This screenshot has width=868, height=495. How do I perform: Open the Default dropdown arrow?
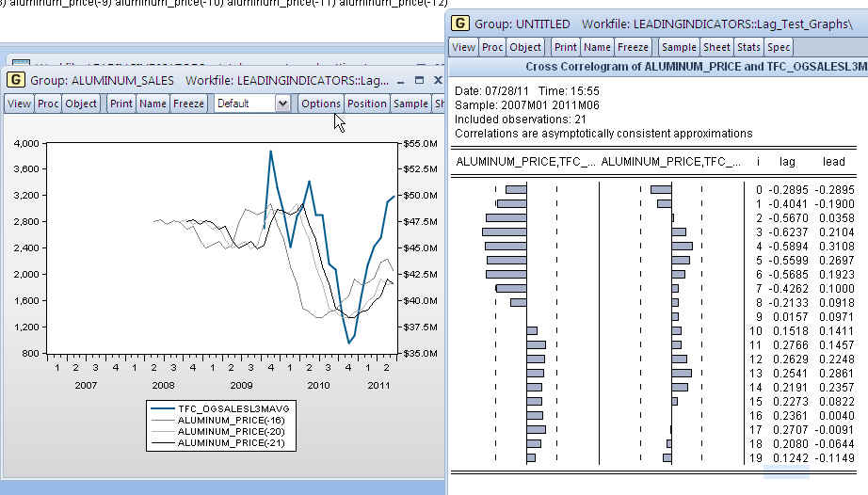tap(282, 104)
